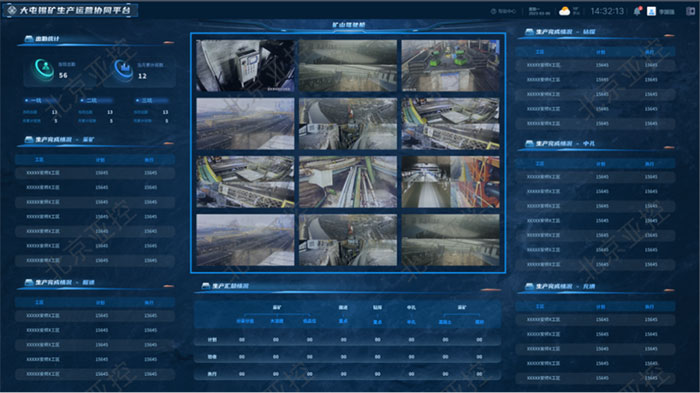Select the 二线 shift indicator
Viewport: 700px width, 393px height.
89,100
